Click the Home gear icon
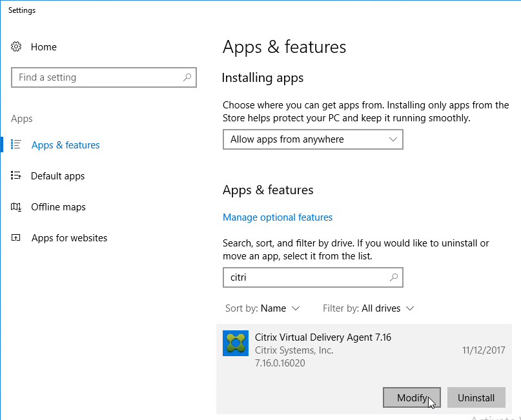The width and height of the screenshot is (521, 420). pos(16,46)
